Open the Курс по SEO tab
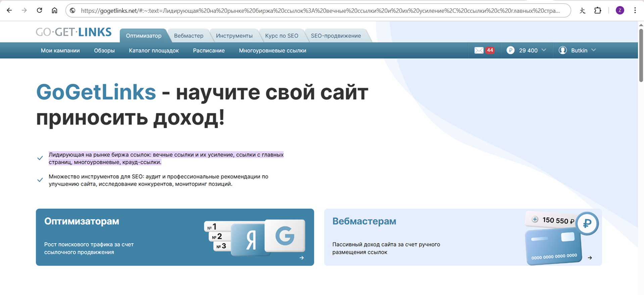Screen dimensions: 644x295 pyautogui.click(x=281, y=36)
